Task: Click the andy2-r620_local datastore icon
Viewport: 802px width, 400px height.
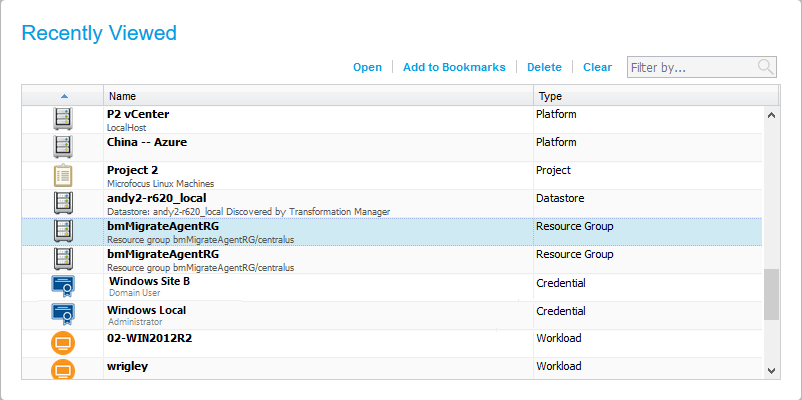Action: tap(63, 203)
